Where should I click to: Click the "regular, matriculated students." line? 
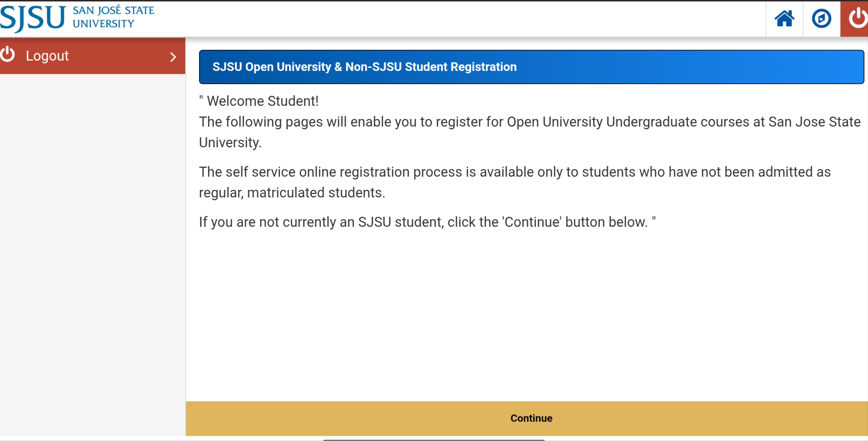coord(292,193)
